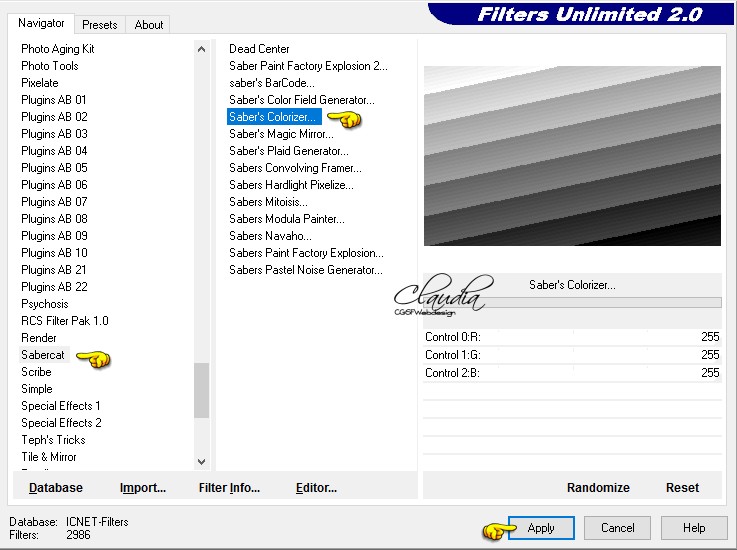Click the Import... button

tap(143, 488)
